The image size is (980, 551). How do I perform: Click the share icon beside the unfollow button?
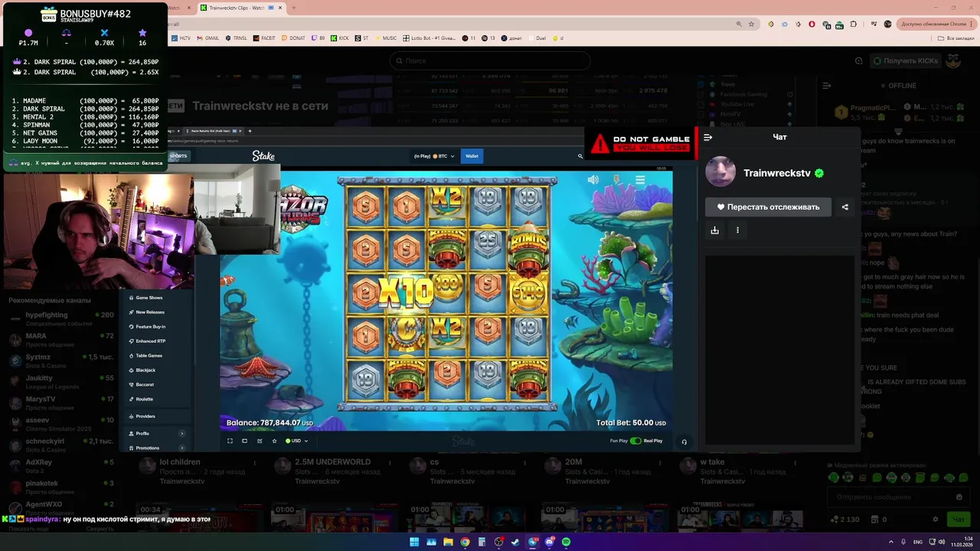pyautogui.click(x=845, y=207)
